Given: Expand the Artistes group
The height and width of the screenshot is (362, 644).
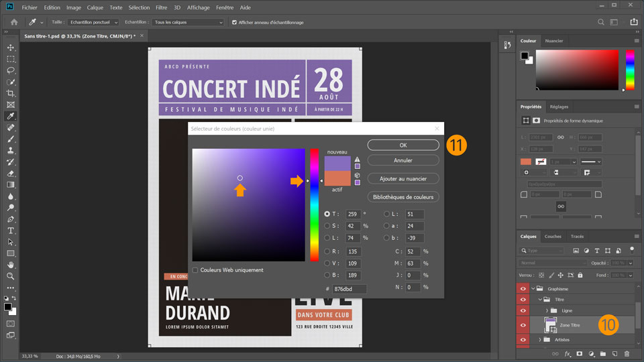Looking at the screenshot, I should [x=540, y=340].
